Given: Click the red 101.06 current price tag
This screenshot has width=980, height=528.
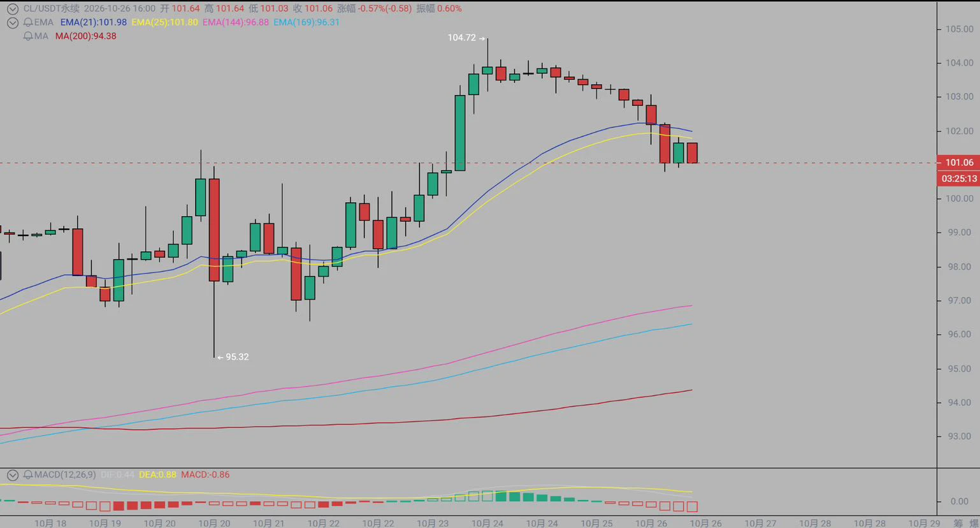Looking at the screenshot, I should point(958,163).
